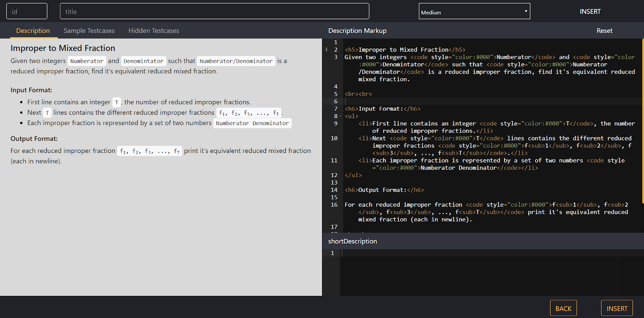The image size is (644, 318).
Task: Click the 'Improper to Mixed Fraction' preview heading
Action: (x=63, y=48)
